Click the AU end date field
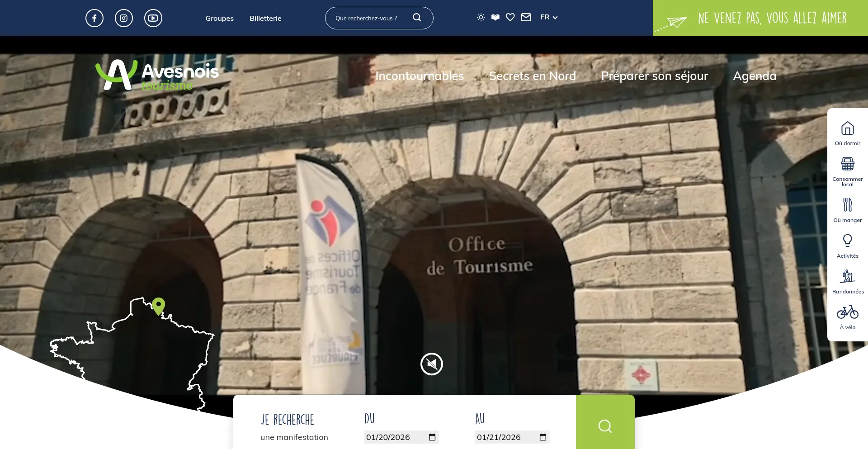 pos(512,437)
